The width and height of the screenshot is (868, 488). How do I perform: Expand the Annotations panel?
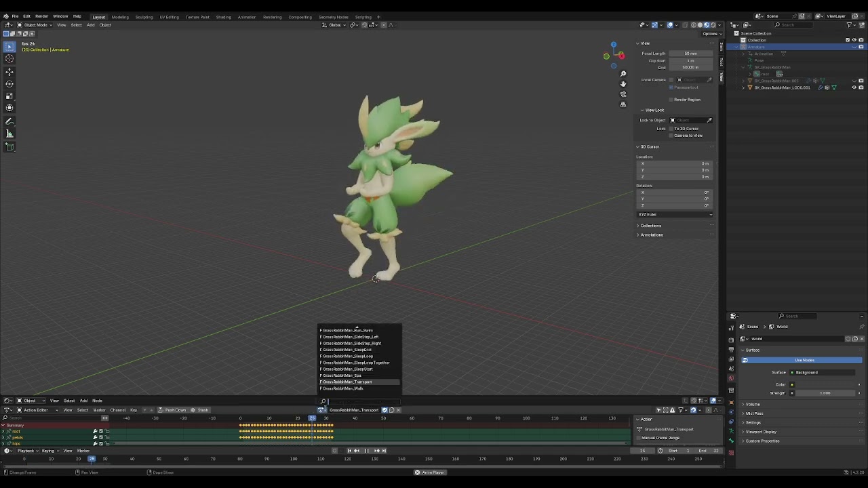652,235
